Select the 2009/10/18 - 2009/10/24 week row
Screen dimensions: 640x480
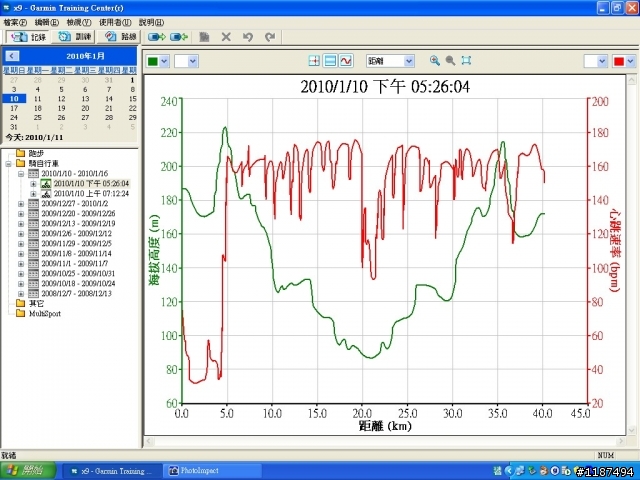(78, 284)
